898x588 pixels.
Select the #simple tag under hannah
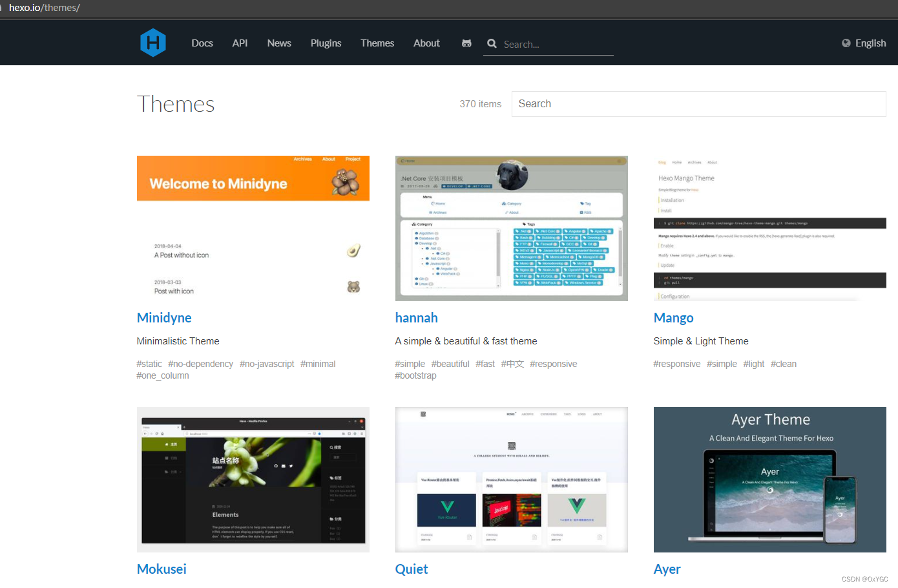(410, 364)
